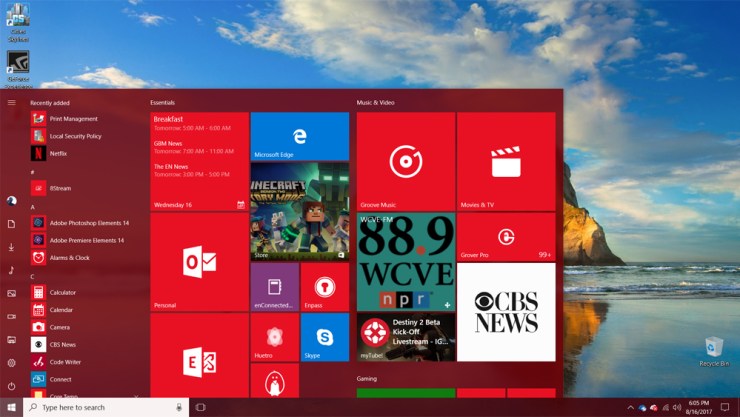Open the CBS News large tile
This screenshot has height=417, width=740.
[x=506, y=312]
